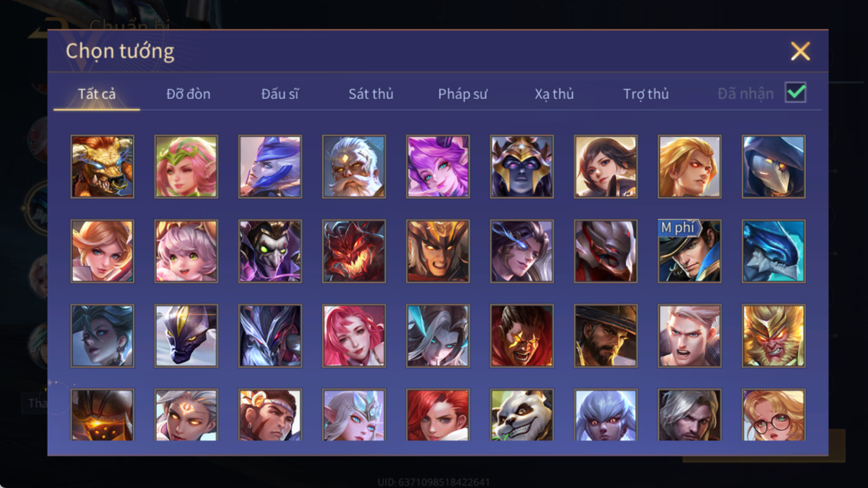Image resolution: width=868 pixels, height=488 pixels.
Task: Switch to the "Đỡ đòn" tab
Action: click(x=188, y=95)
